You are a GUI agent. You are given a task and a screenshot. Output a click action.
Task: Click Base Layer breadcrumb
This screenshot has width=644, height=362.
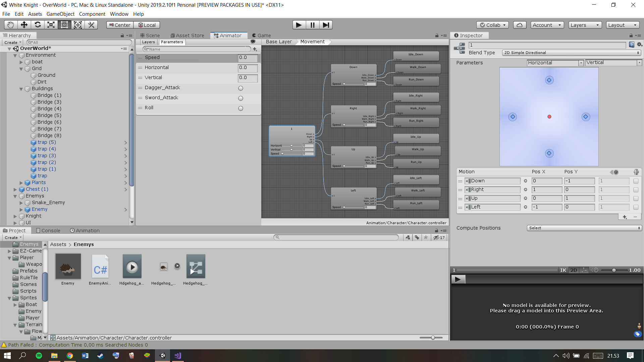click(x=279, y=42)
